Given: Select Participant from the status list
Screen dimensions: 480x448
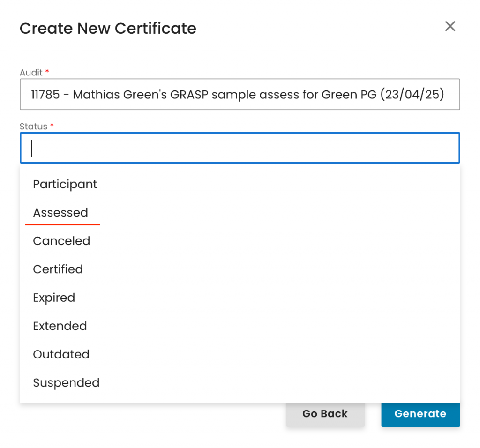Looking at the screenshot, I should point(65,184).
